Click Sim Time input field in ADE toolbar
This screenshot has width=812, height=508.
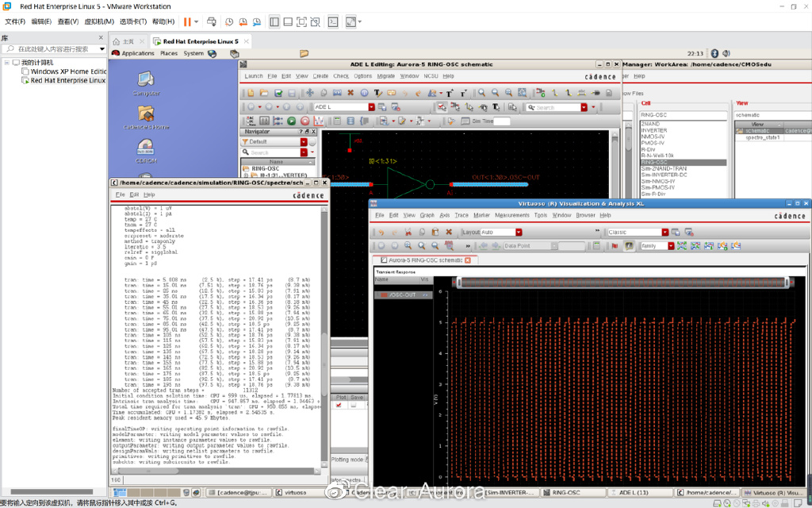(x=501, y=121)
